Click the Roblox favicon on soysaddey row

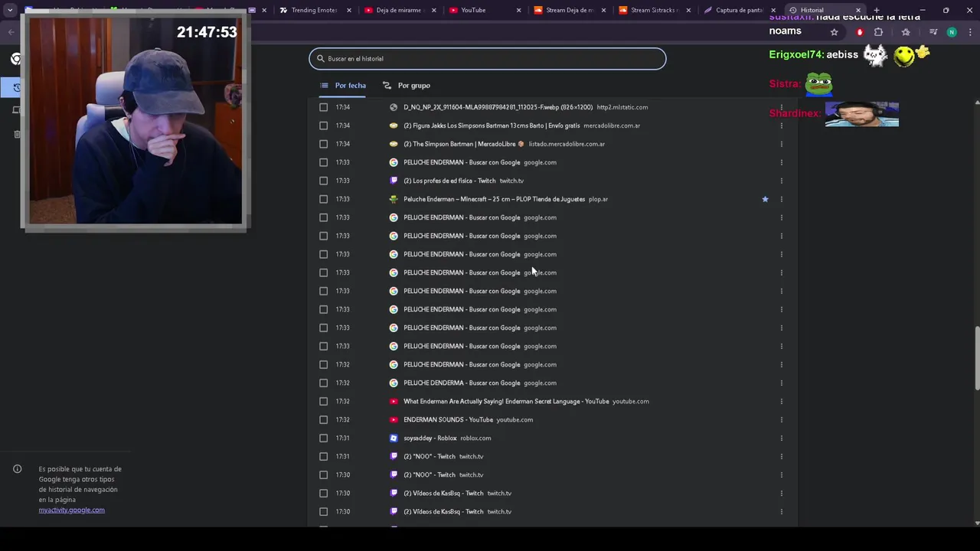pos(394,438)
